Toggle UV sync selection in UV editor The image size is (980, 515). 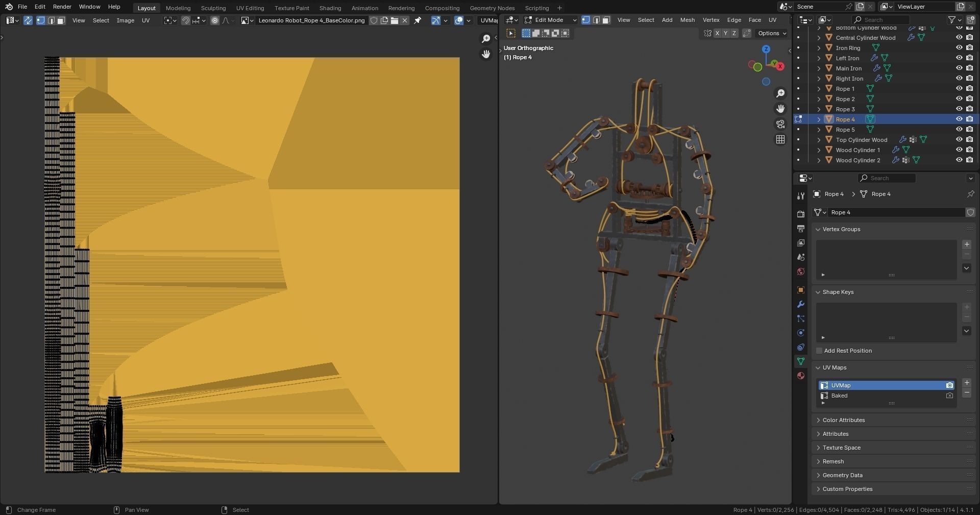(28, 20)
